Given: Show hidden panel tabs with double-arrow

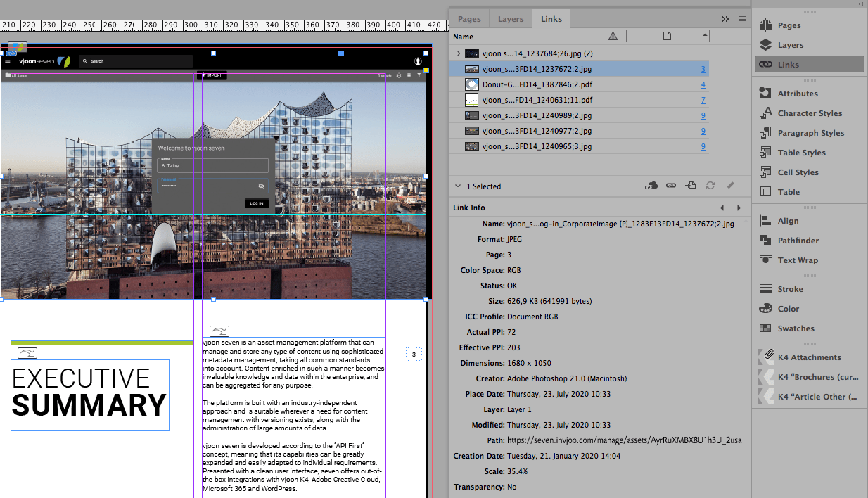Looking at the screenshot, I should tap(726, 19).
